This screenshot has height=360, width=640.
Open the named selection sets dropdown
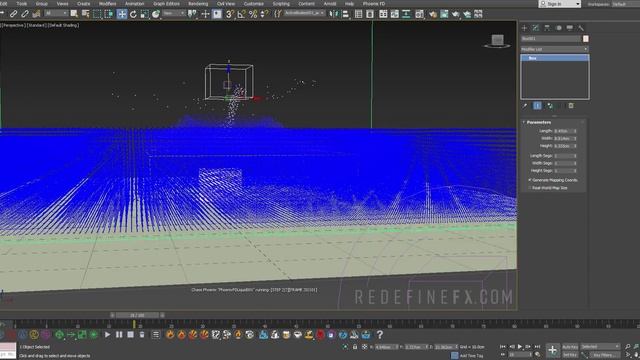point(304,13)
